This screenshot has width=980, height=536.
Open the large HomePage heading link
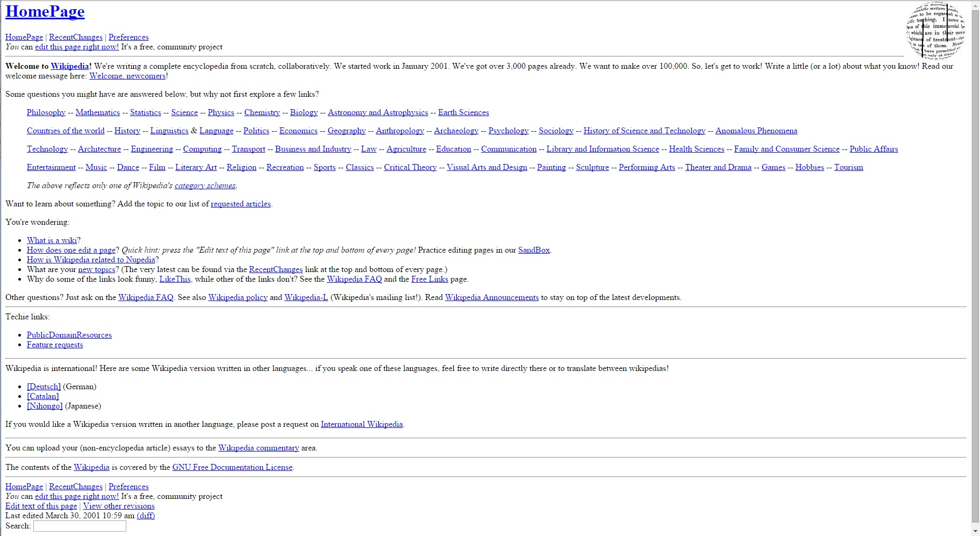pyautogui.click(x=45, y=12)
